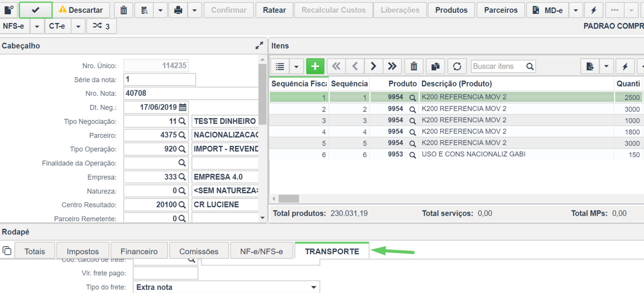This screenshot has width=644, height=293.
Task: Expand the MD-e dropdown arrow
Action: pyautogui.click(x=576, y=10)
